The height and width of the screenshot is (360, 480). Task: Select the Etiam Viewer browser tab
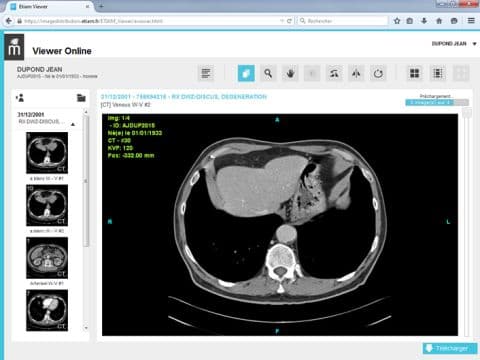[x=50, y=6]
